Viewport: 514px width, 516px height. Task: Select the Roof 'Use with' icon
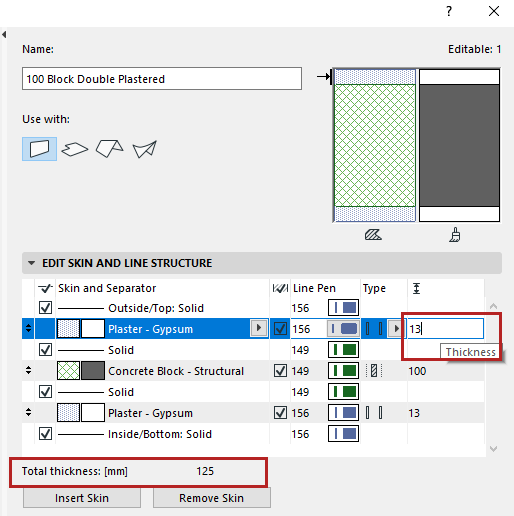110,148
